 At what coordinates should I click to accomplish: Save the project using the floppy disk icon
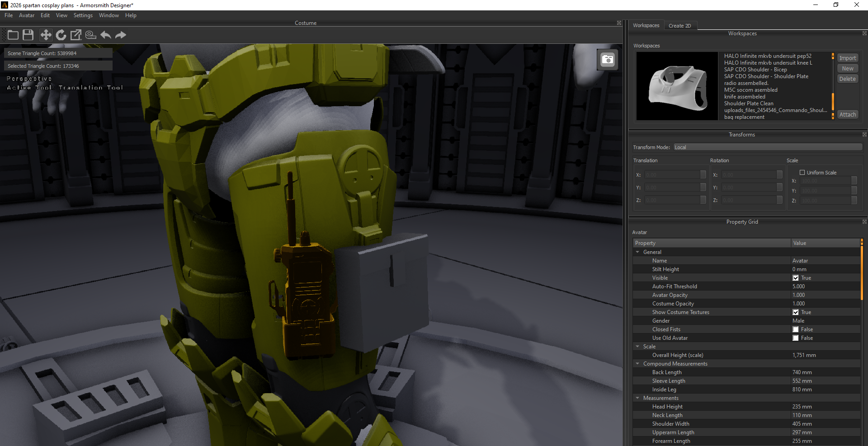click(x=28, y=35)
